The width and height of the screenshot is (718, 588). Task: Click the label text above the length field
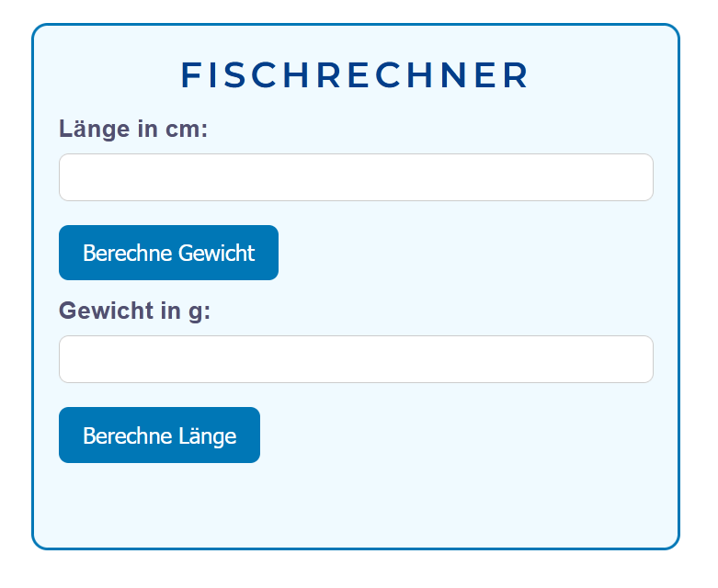click(x=133, y=129)
